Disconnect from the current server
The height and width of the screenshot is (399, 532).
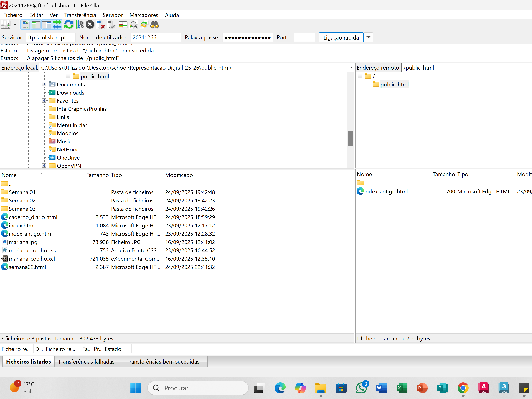tap(101, 25)
